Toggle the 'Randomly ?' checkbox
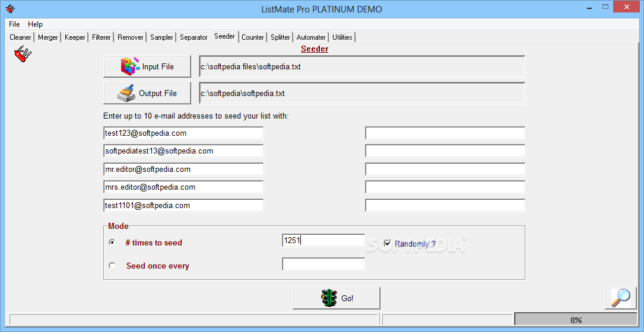 click(x=388, y=243)
